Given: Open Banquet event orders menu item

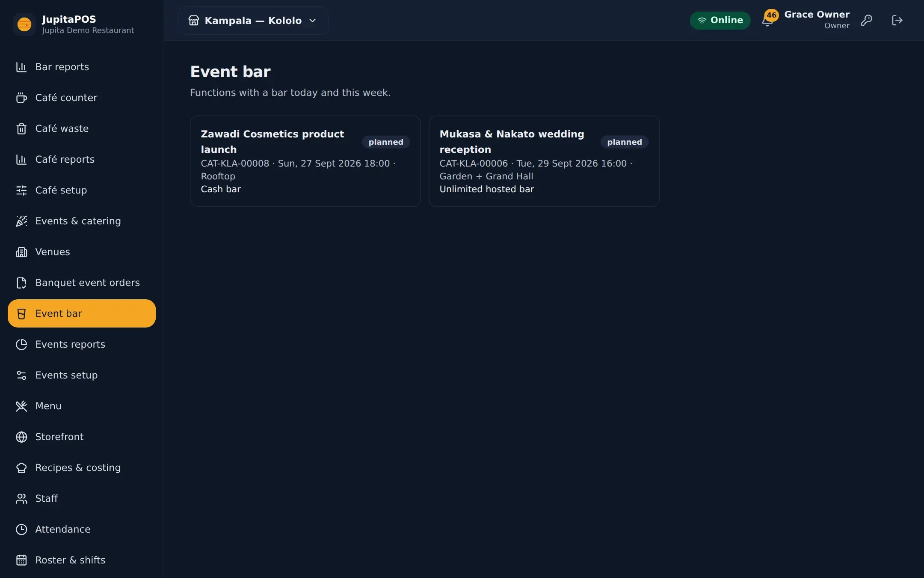Looking at the screenshot, I should (x=82, y=283).
